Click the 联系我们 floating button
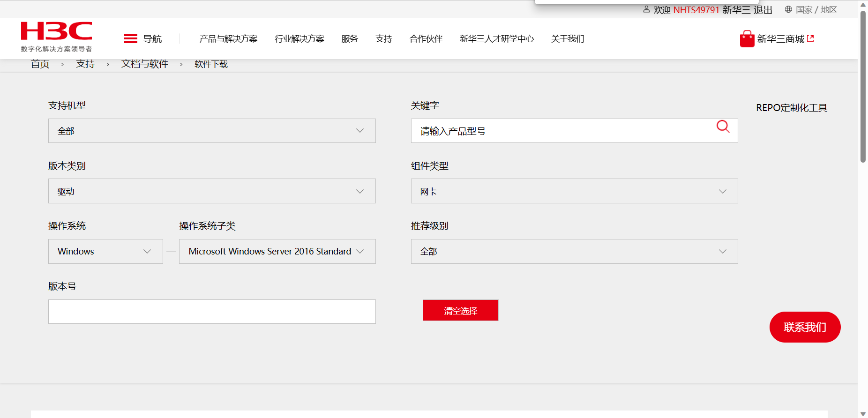 point(805,327)
